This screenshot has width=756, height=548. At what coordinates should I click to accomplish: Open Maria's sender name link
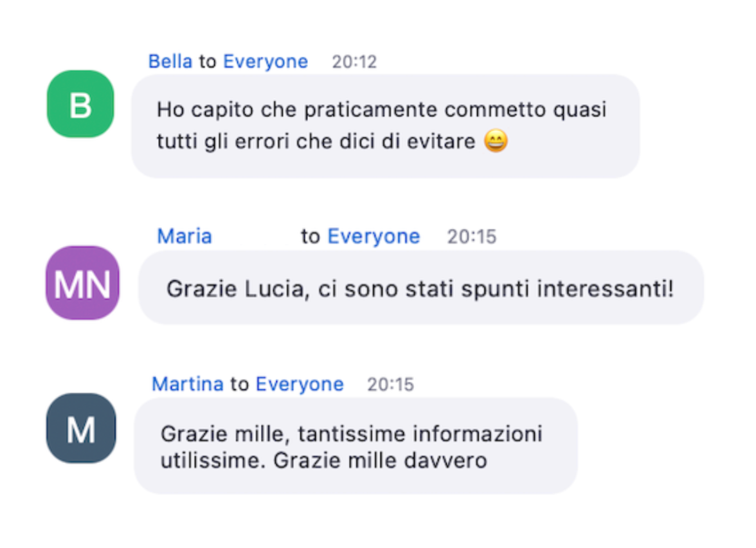(184, 237)
